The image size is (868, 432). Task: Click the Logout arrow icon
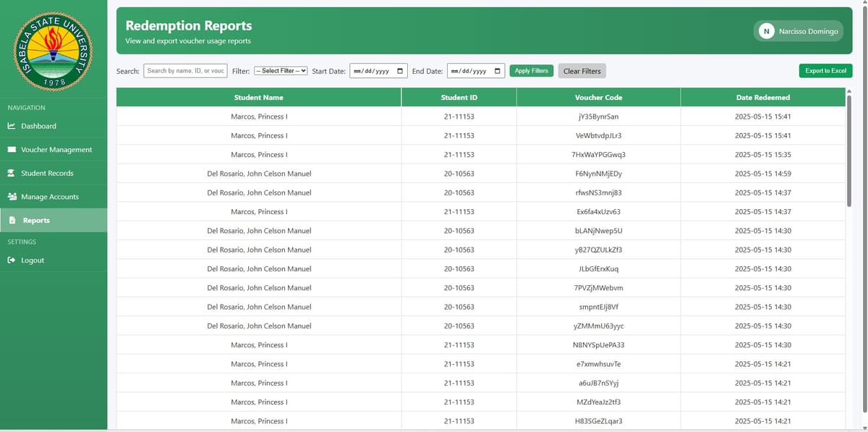tap(12, 261)
